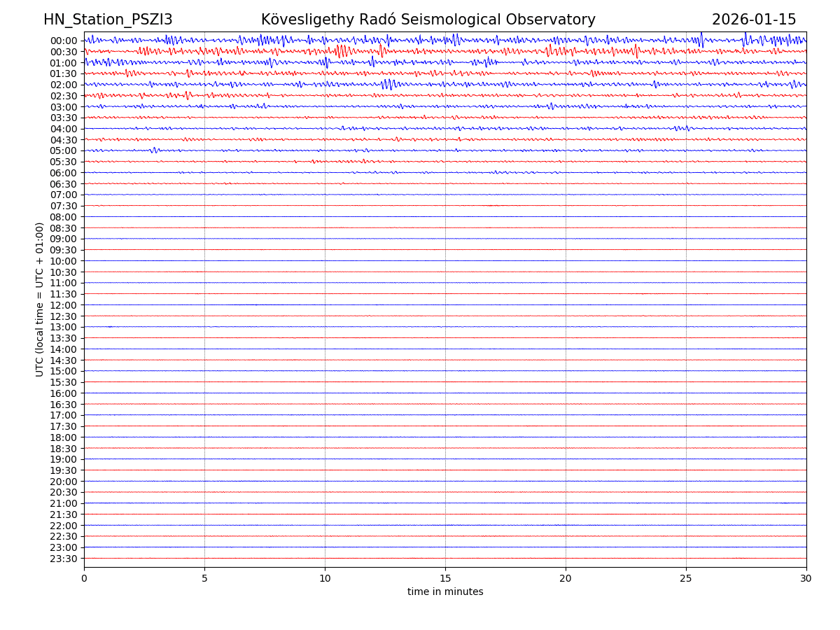The width and height of the screenshot is (840, 630).
Task: Click the 00:00 time row label
Action: [x=63, y=41]
